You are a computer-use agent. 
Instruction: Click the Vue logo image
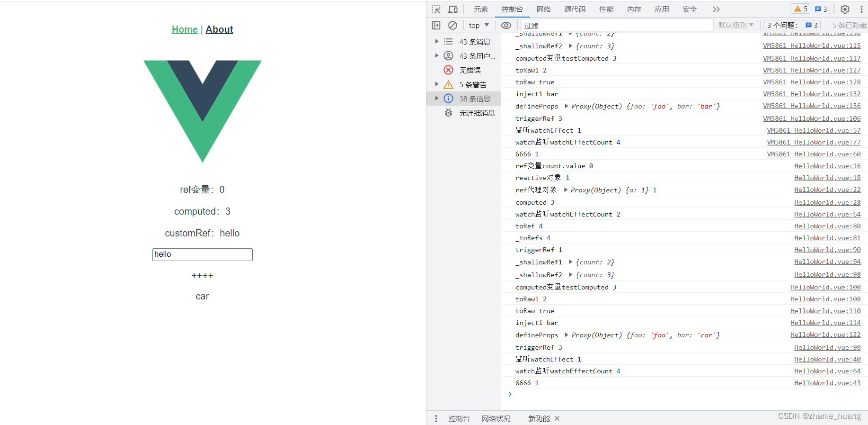click(x=203, y=111)
